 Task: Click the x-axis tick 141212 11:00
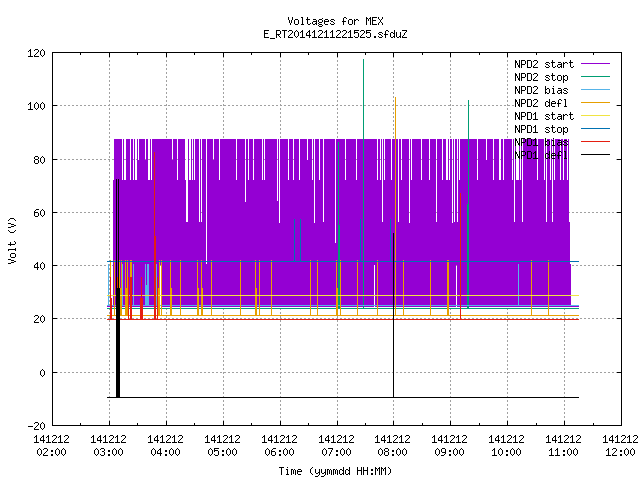tap(563, 446)
